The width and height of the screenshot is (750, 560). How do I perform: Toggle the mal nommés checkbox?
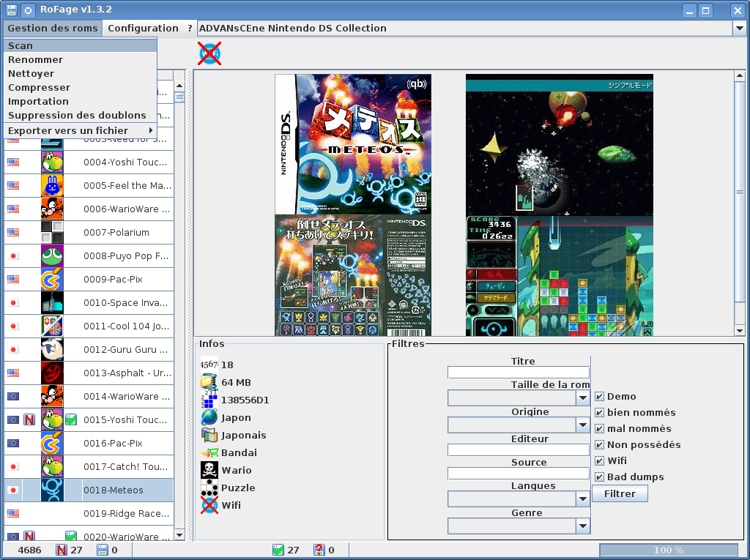pyautogui.click(x=599, y=428)
